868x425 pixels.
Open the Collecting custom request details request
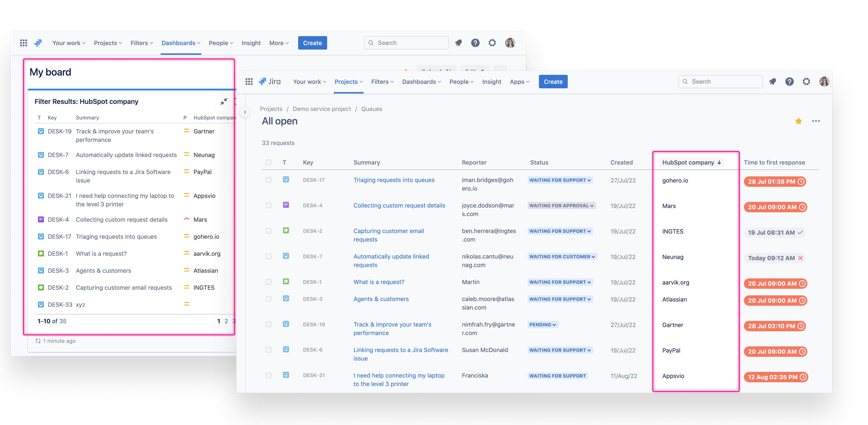tap(399, 205)
